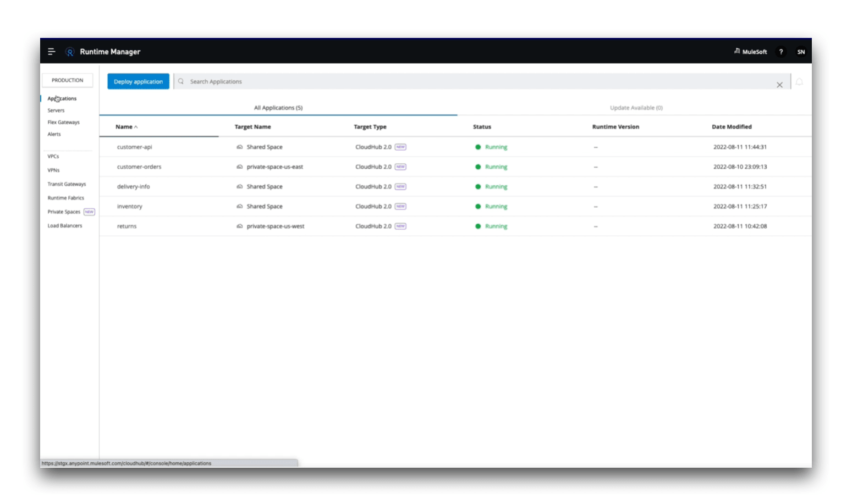This screenshot has width=852, height=504.
Task: Open the SN user avatar menu
Action: point(801,52)
